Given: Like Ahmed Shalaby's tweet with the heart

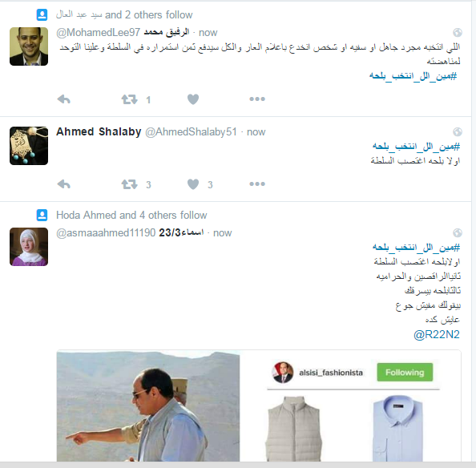Looking at the screenshot, I should pyautogui.click(x=193, y=184).
